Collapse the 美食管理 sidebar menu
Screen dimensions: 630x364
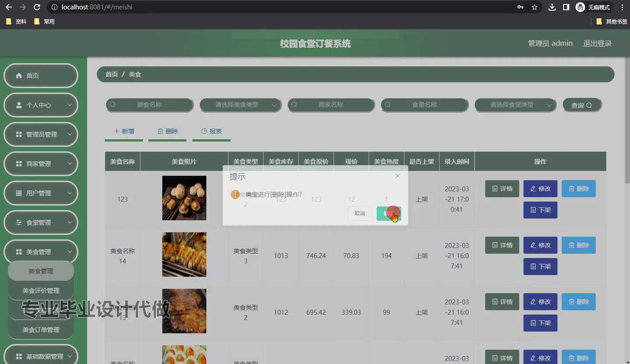pyautogui.click(x=41, y=252)
